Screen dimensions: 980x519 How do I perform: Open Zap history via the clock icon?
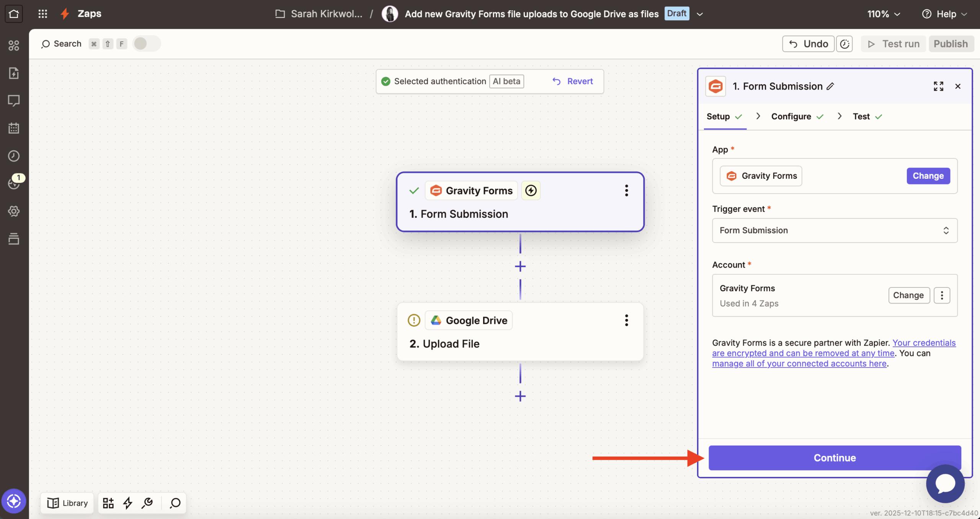(x=14, y=156)
